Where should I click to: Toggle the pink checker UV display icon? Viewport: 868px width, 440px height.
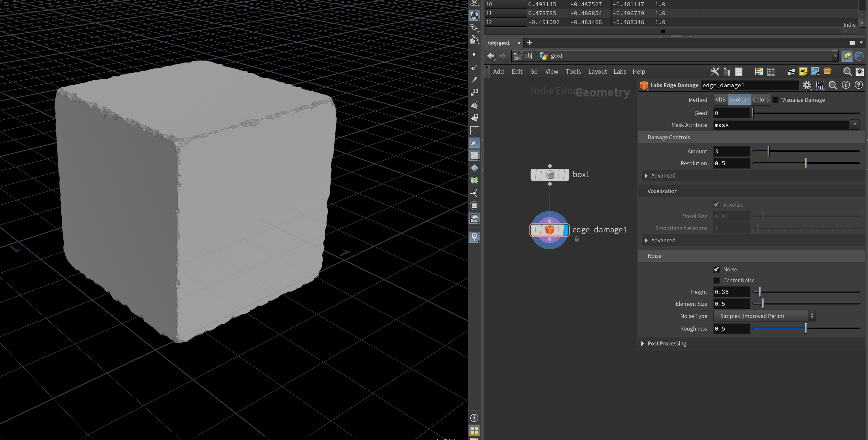(x=474, y=155)
